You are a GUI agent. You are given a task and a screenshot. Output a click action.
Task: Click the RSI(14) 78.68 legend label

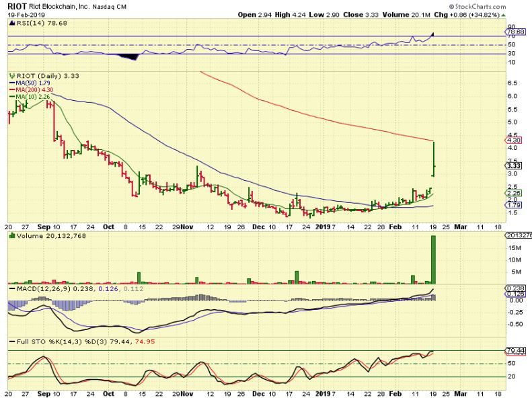click(x=42, y=23)
